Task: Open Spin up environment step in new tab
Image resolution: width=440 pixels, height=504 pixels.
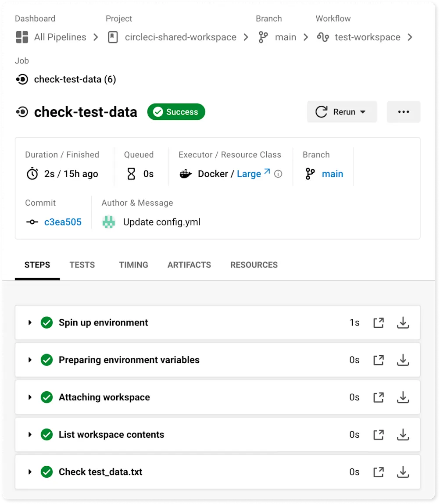Action: [x=378, y=322]
